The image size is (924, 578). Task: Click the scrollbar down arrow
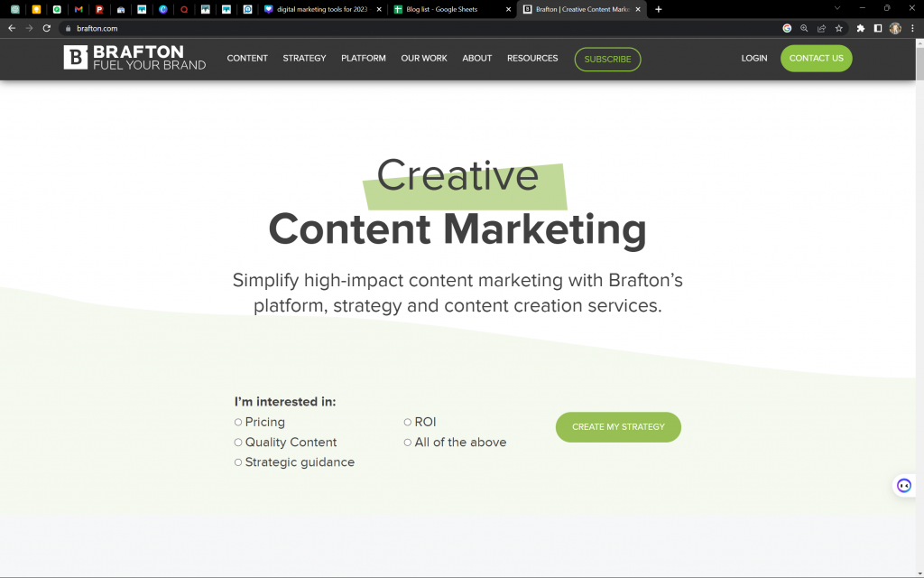pos(919,573)
